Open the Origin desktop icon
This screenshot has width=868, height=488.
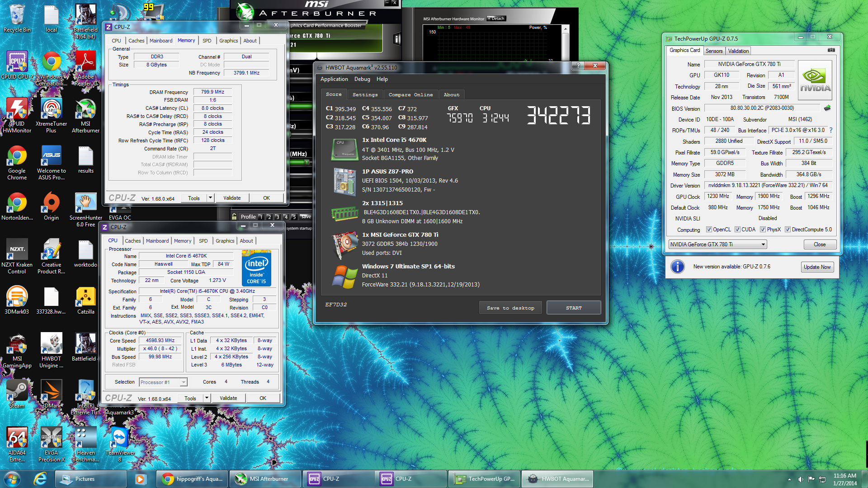click(51, 206)
